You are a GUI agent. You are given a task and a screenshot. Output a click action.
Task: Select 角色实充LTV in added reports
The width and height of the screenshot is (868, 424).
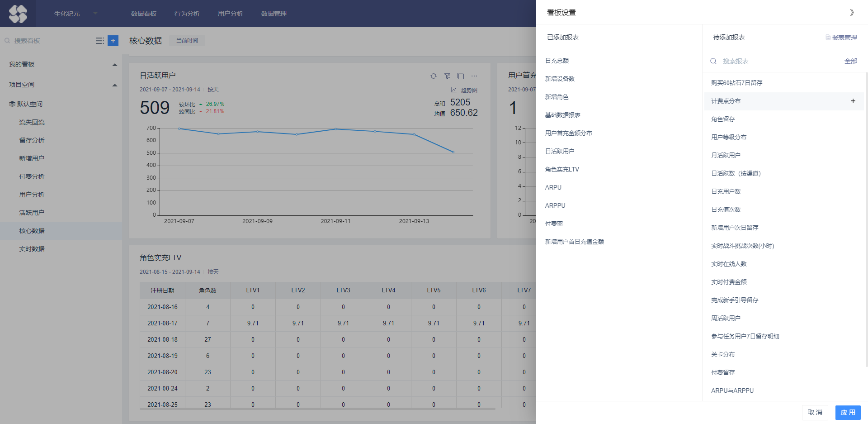coord(562,169)
